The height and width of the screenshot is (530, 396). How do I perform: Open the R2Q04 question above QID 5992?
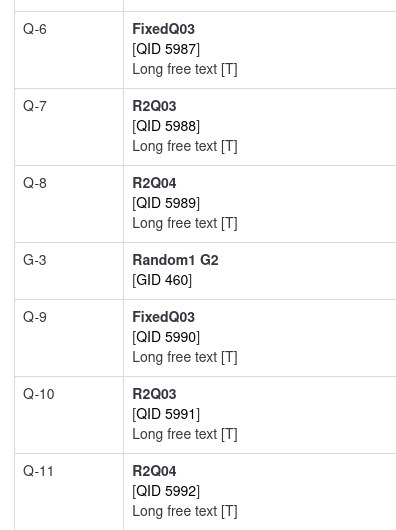(154, 471)
